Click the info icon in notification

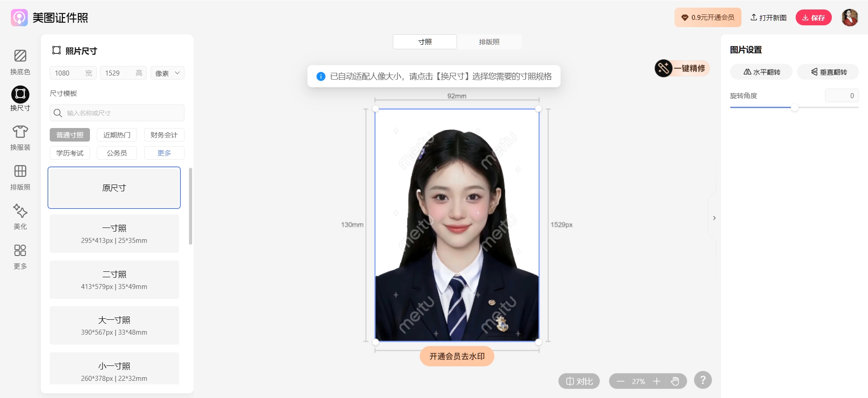click(321, 76)
